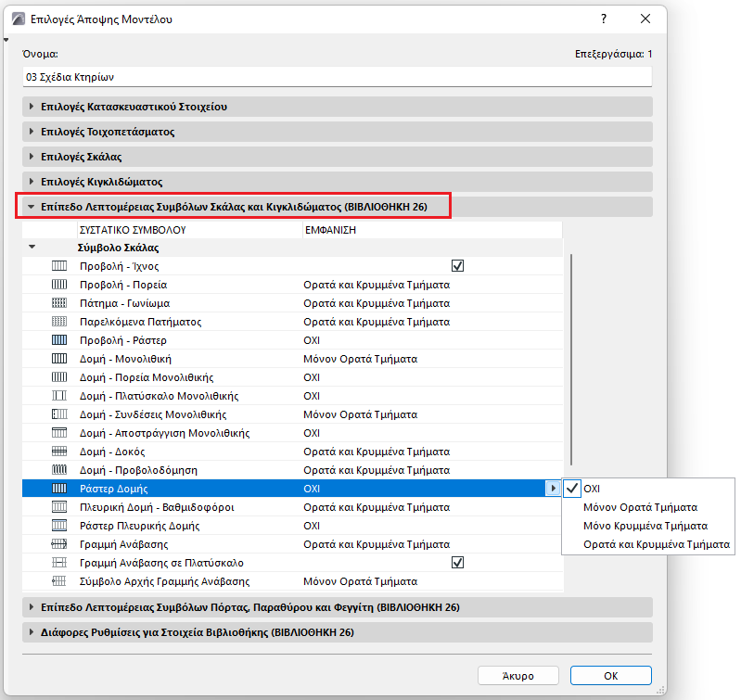Screen dimensions: 741x700
Task: Click the Πλευρική Δομή - Βαθμιδοφόροι icon
Action: (x=59, y=507)
